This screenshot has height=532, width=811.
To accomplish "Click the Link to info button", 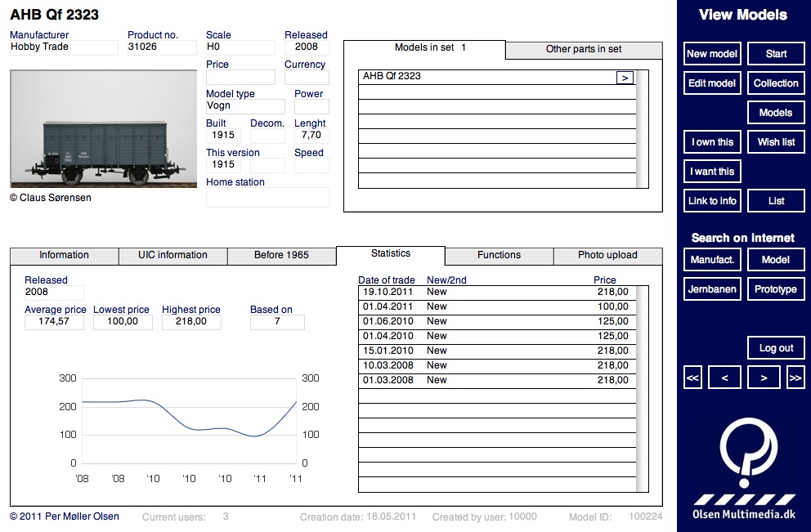I will tap(712, 201).
